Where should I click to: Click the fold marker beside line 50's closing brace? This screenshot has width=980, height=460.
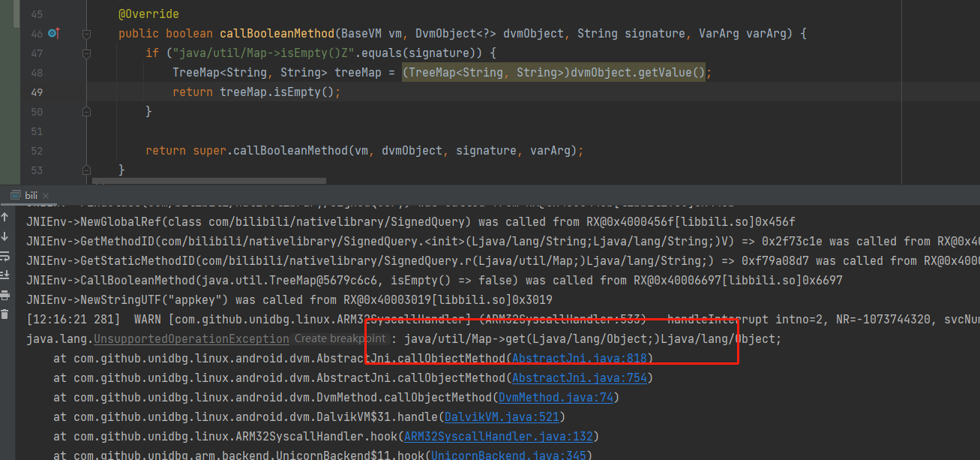pyautogui.click(x=86, y=111)
